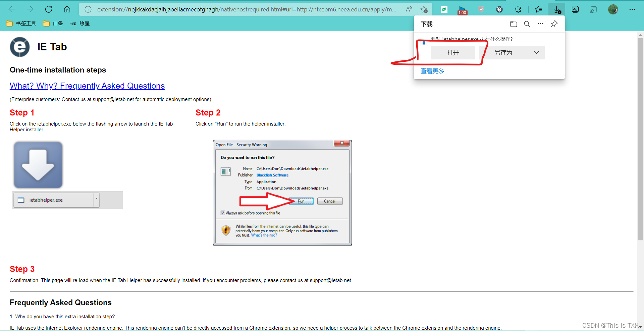Viewport: 644px width, 331px height.
Task: Pin the downloads panel
Action: (554, 24)
